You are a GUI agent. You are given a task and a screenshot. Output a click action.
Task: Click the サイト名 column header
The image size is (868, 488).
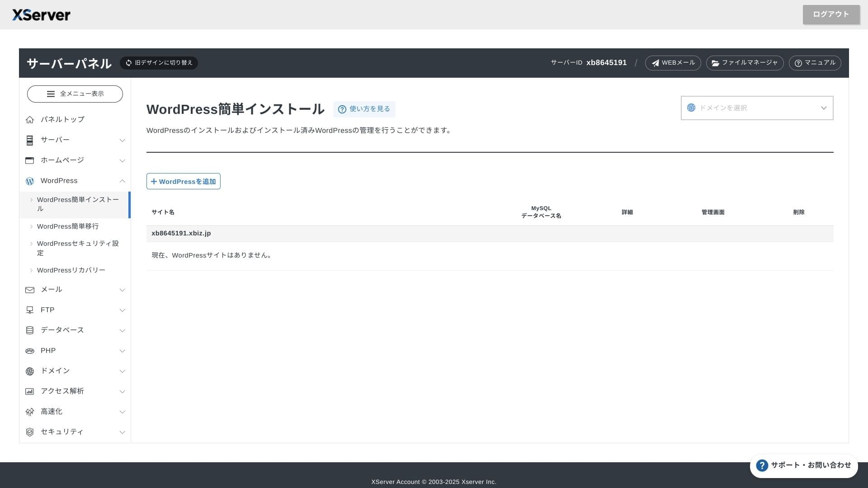(163, 212)
